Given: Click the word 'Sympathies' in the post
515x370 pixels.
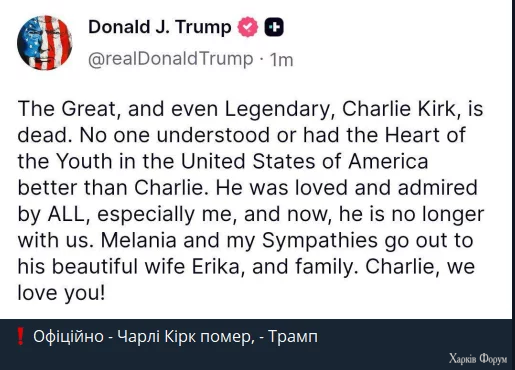Looking at the screenshot, I should (x=320, y=241).
